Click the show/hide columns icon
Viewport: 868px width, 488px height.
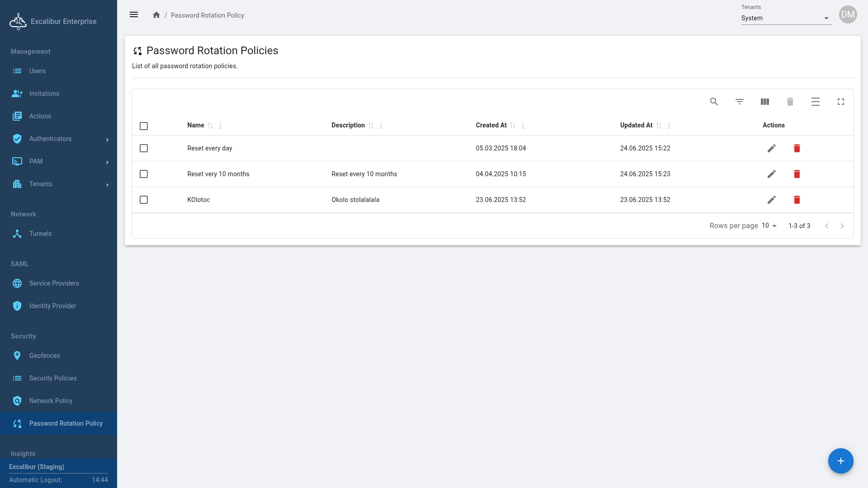tap(764, 102)
